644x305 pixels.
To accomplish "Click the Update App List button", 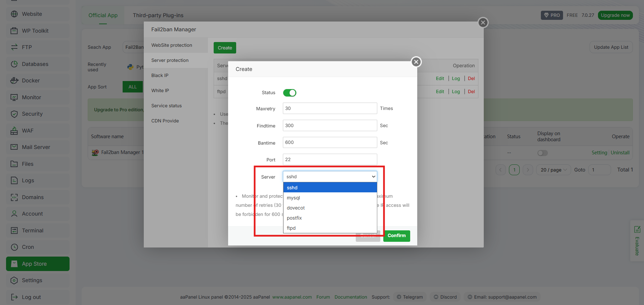I will tap(611, 47).
